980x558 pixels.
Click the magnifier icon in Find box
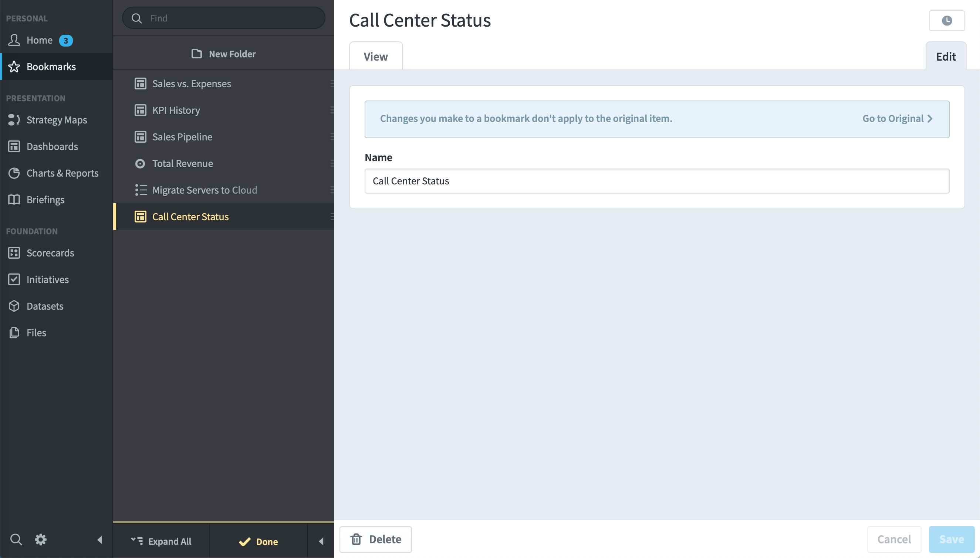click(x=137, y=18)
